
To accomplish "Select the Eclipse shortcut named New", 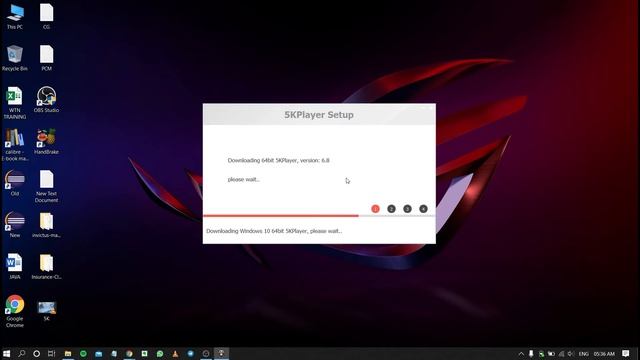I will tap(15, 224).
